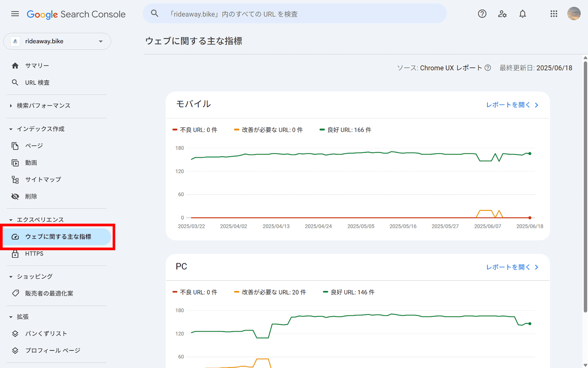Open the help question mark icon
Screen dimensions: 588x368
482,14
